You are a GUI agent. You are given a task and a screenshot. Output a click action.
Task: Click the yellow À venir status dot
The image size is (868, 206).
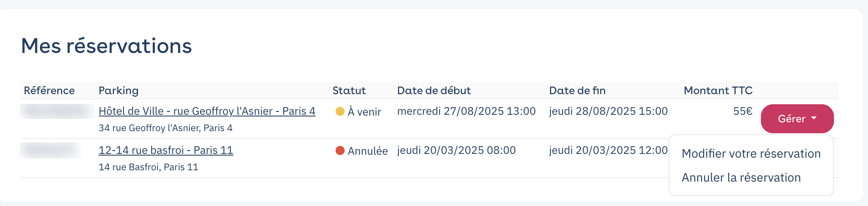click(x=340, y=111)
